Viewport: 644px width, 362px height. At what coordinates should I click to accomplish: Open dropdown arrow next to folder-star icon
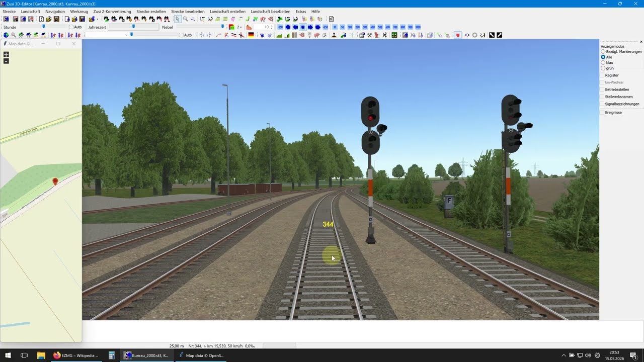click(97, 19)
